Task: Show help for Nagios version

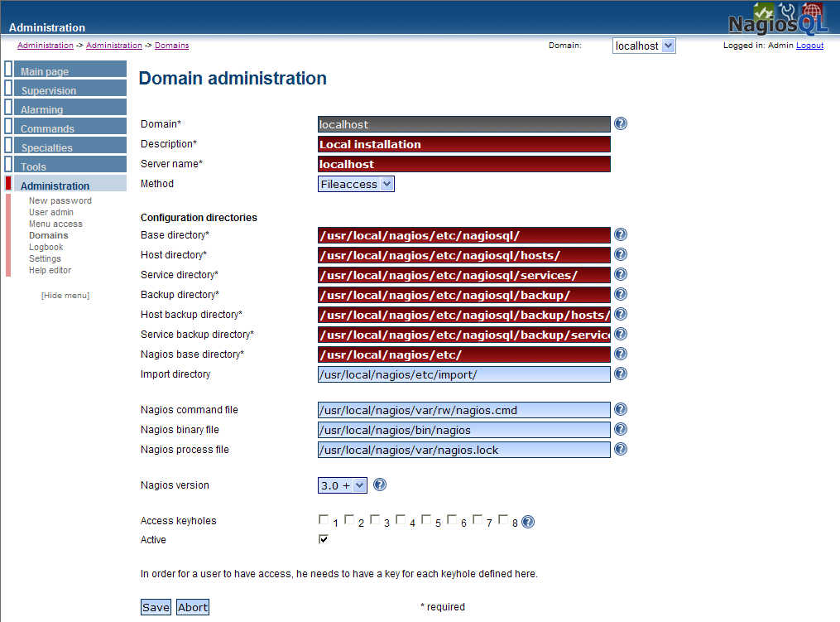Action: [379, 485]
